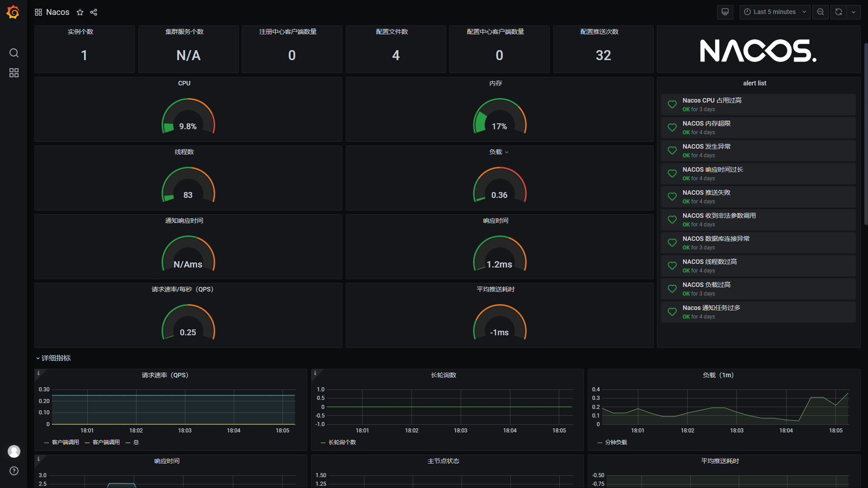Image resolution: width=868 pixels, height=488 pixels.
Task: Click the user avatar in sidebar
Action: tap(14, 451)
